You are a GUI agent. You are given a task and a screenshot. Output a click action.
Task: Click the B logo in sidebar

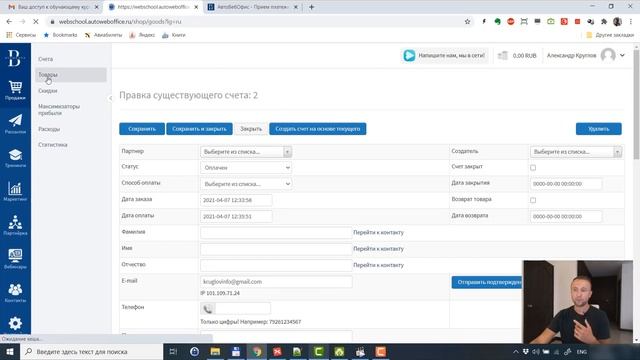pyautogui.click(x=15, y=58)
